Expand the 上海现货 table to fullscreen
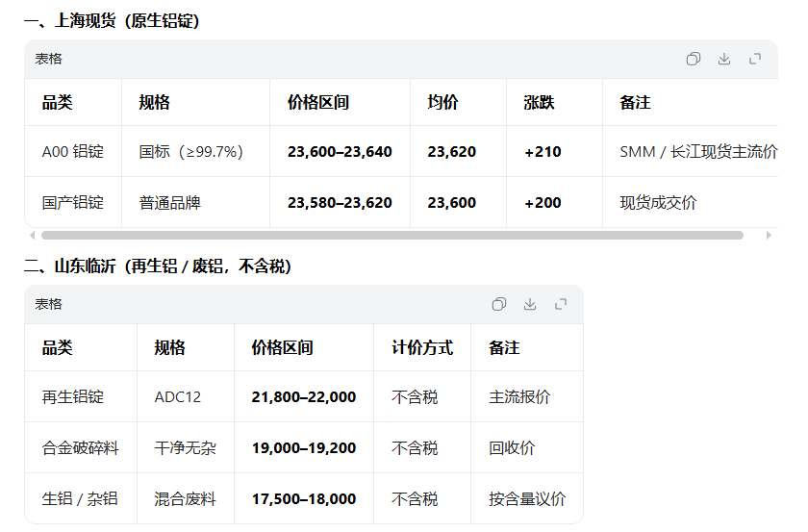The image size is (808, 532). 755,59
